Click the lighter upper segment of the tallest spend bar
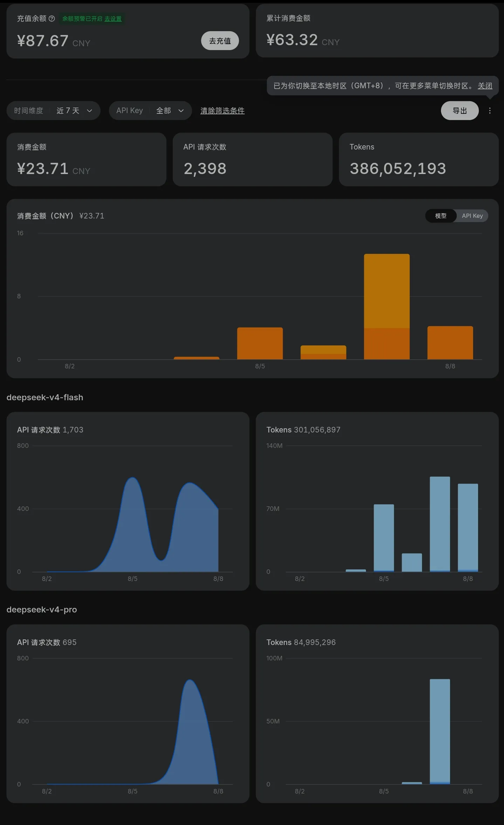 tap(387, 291)
